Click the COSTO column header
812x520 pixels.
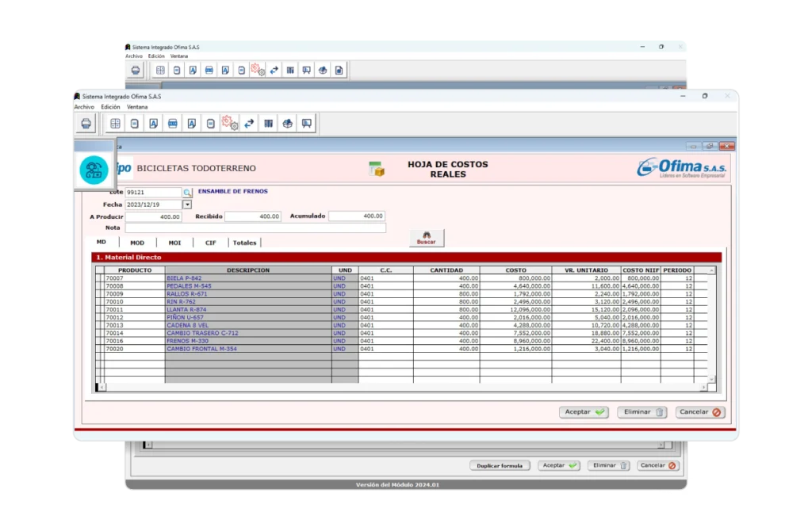515,270
